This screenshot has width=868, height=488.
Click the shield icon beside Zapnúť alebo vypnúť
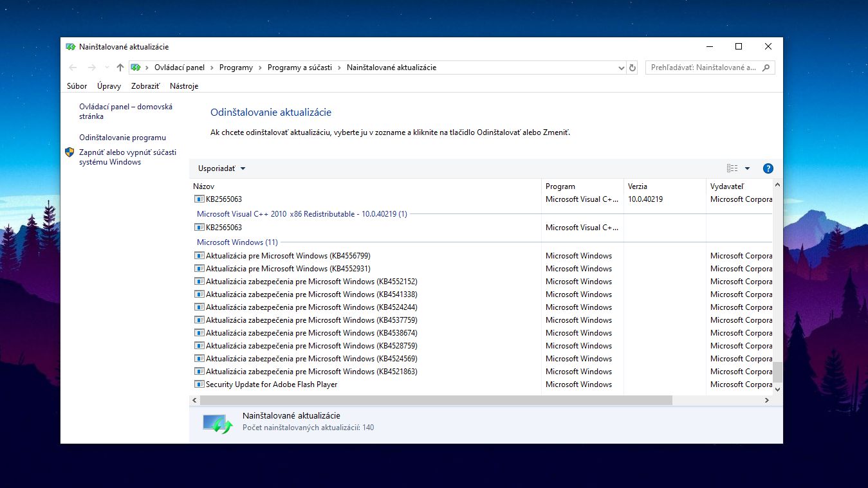pyautogui.click(x=70, y=152)
